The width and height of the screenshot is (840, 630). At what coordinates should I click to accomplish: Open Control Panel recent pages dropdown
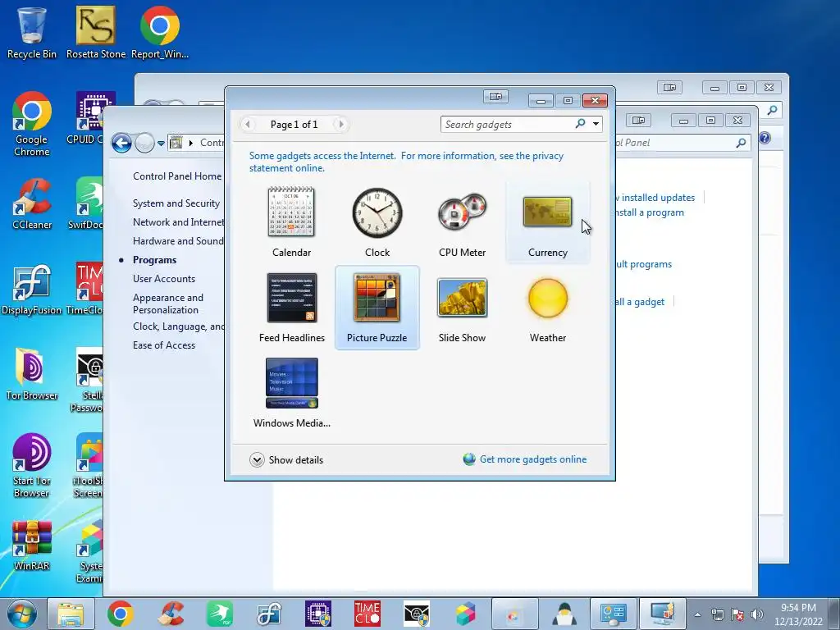(161, 144)
